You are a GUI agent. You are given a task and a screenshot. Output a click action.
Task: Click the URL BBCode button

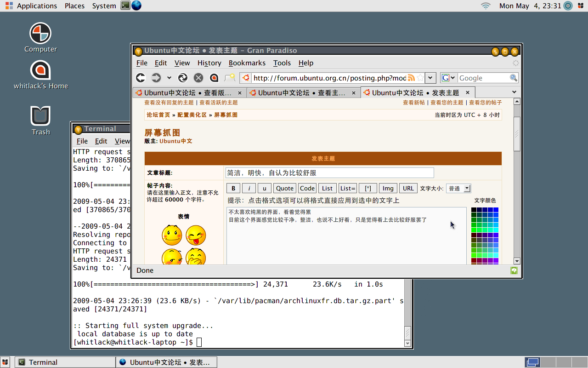(408, 188)
